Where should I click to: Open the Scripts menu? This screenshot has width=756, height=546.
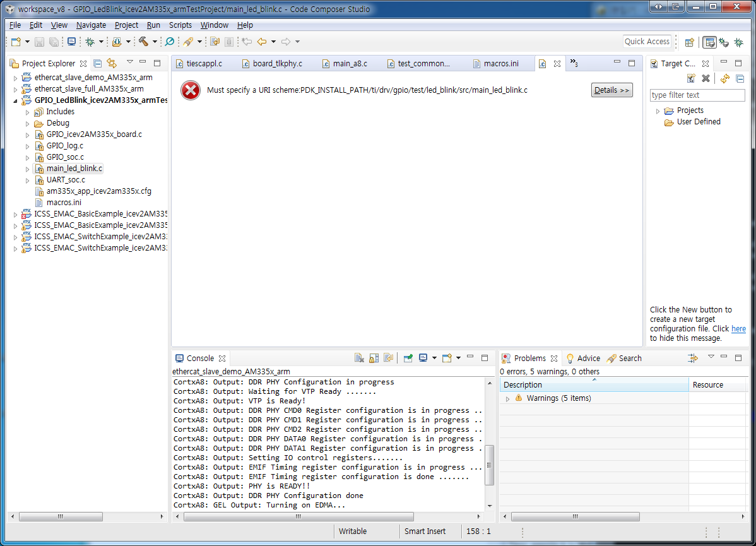point(180,25)
